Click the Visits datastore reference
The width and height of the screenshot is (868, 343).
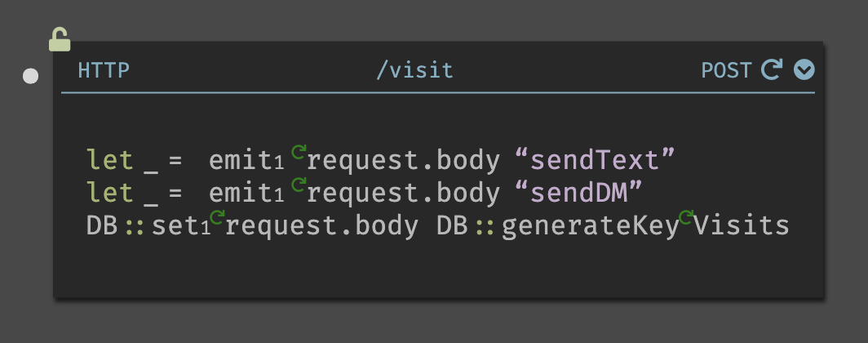click(x=742, y=227)
